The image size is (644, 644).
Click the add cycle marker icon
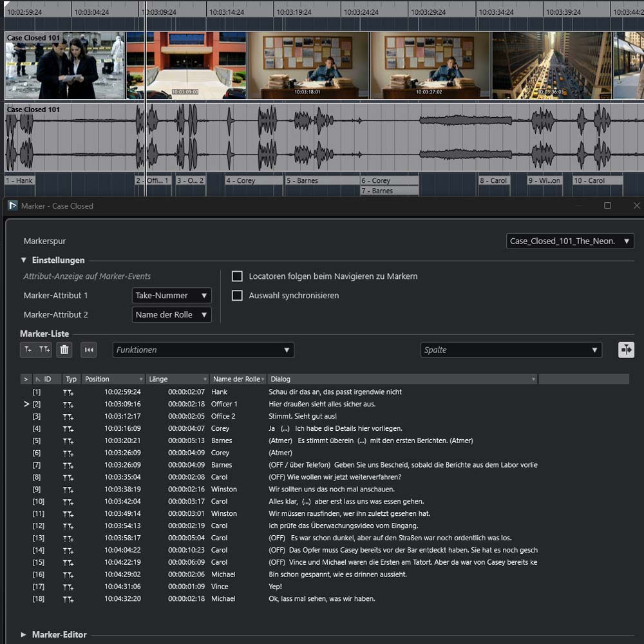click(x=44, y=350)
